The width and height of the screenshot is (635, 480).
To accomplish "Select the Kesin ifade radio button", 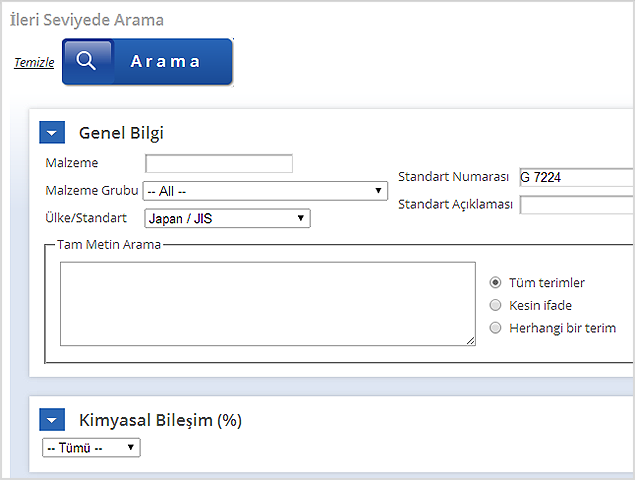I will [495, 305].
